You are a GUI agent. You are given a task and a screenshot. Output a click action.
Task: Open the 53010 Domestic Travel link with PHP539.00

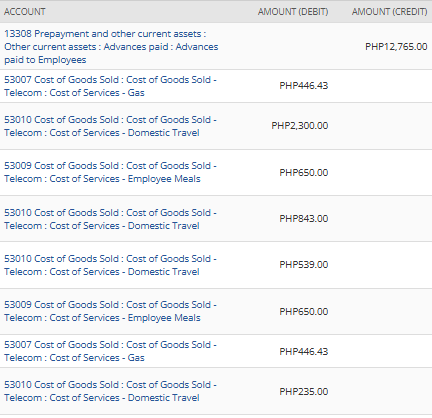pos(110,265)
